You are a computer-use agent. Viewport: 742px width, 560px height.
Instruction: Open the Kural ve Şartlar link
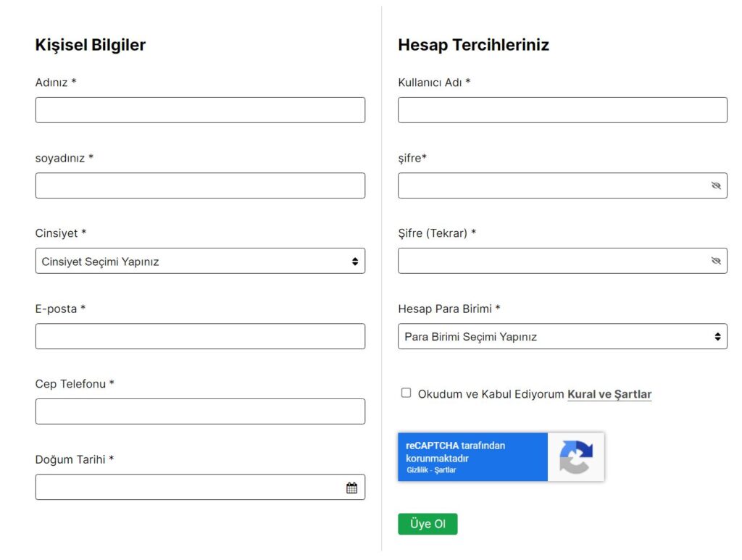point(609,394)
